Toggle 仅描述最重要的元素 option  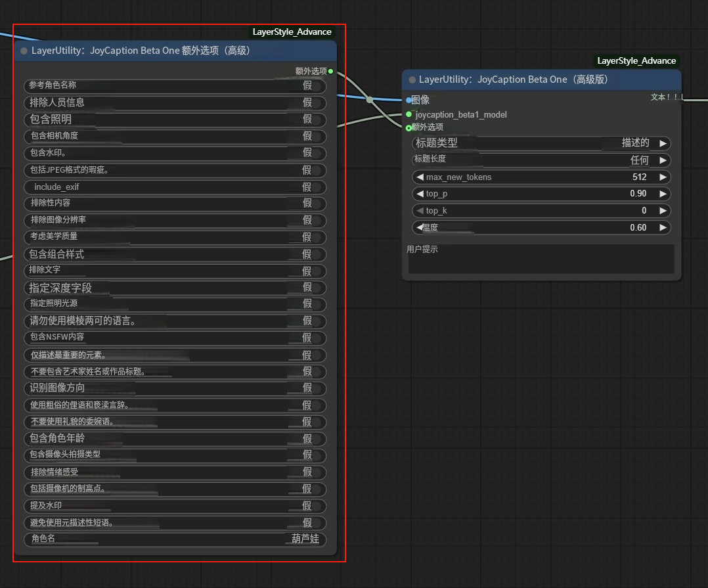click(175, 355)
